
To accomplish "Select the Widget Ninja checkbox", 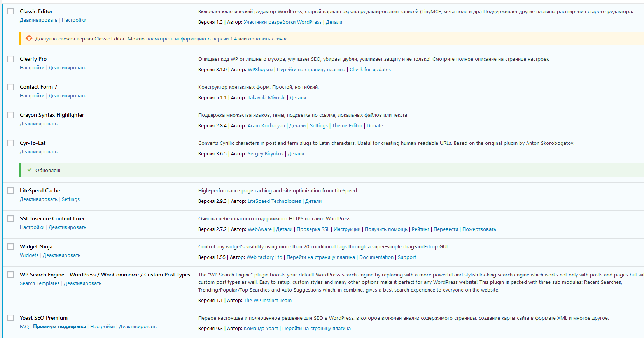I will click(x=10, y=246).
